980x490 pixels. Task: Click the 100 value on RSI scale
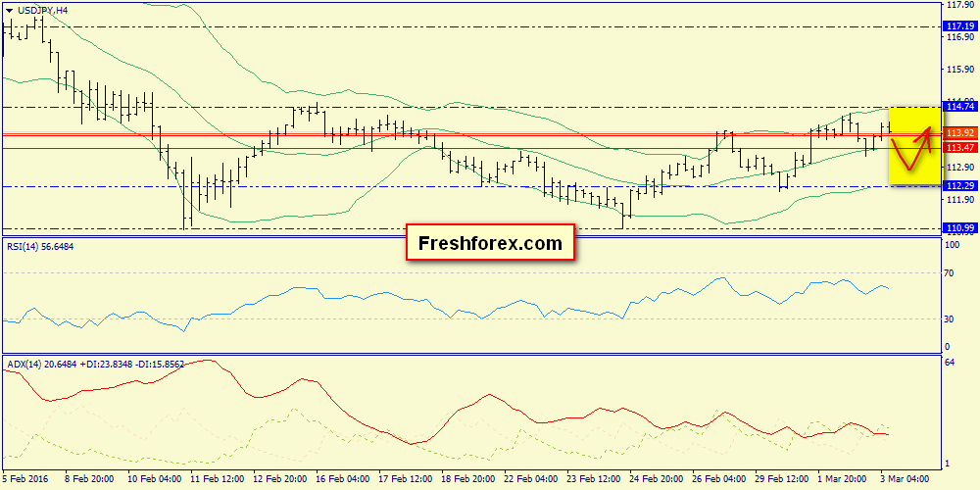point(954,245)
